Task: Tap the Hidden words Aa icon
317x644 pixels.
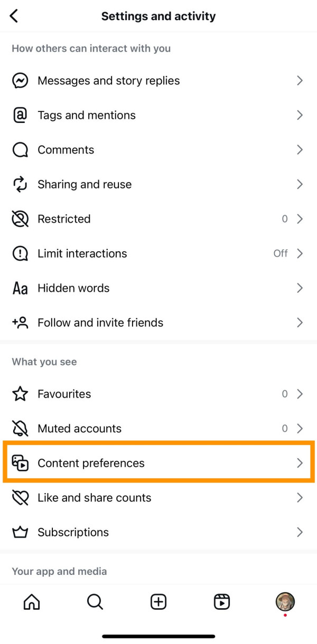Action: tap(20, 288)
